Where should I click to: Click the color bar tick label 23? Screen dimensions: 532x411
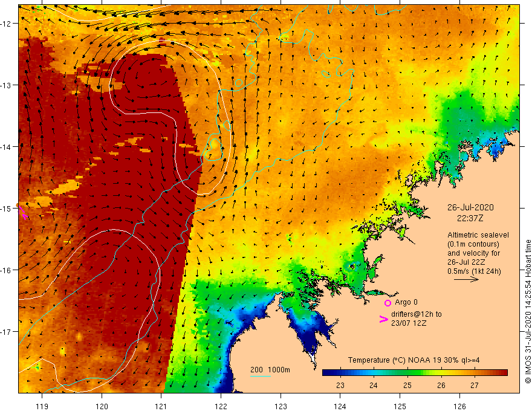(x=340, y=385)
